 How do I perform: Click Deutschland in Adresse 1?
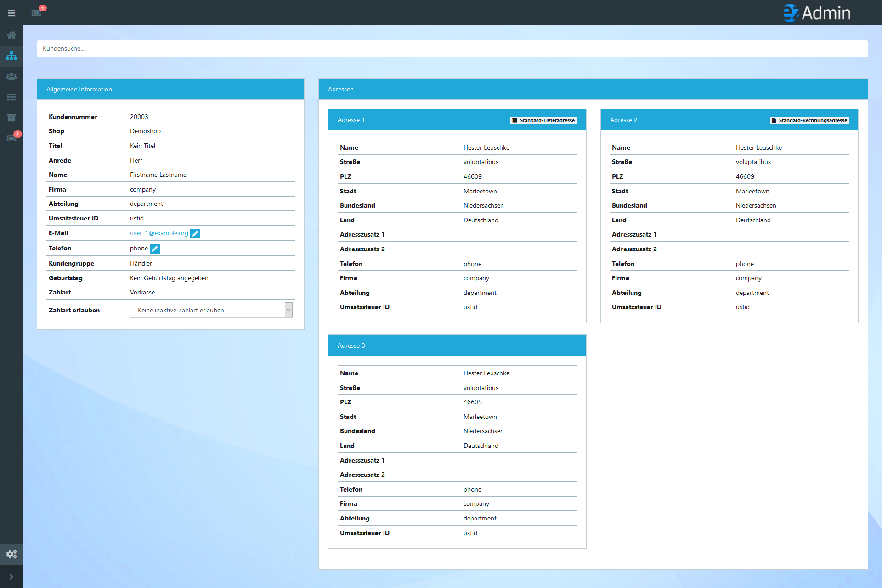[481, 220]
